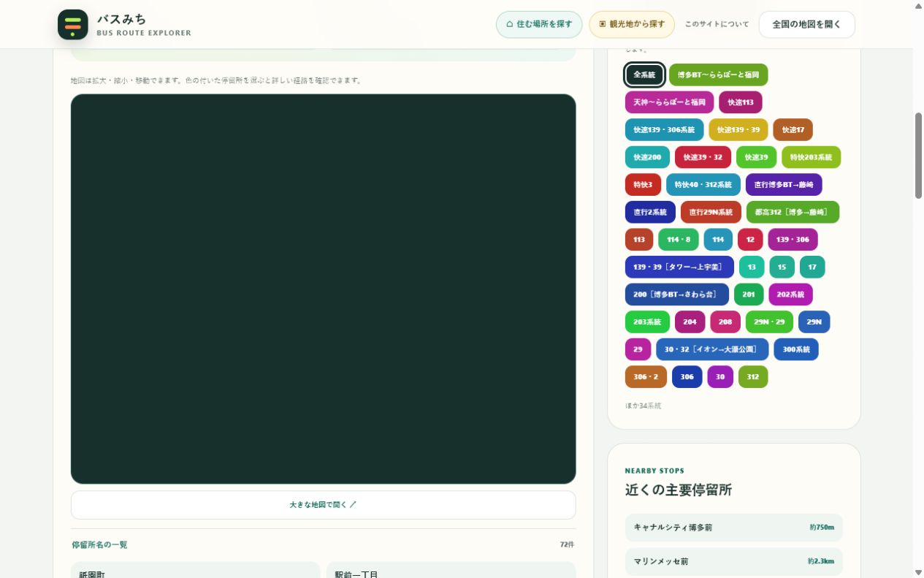Click the page vertical scrollbar thumb
This screenshot has width=924, height=578.
[x=918, y=155]
